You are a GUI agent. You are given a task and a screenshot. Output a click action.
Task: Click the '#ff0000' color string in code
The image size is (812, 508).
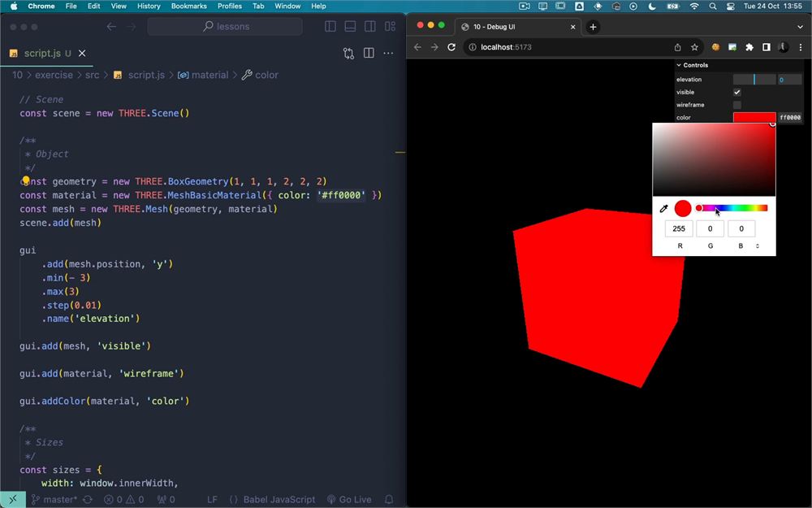[x=341, y=195]
